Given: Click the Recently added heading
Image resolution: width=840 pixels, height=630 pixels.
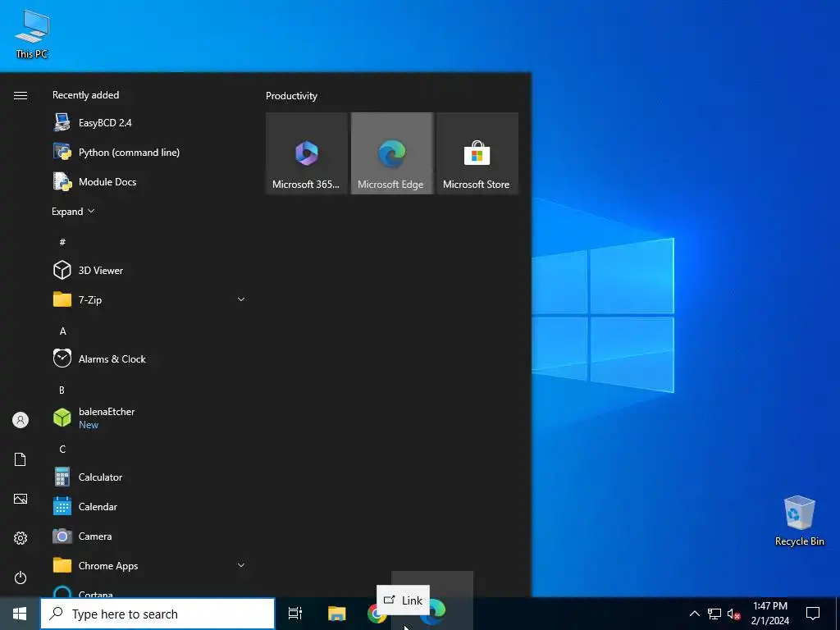Looking at the screenshot, I should [x=85, y=95].
